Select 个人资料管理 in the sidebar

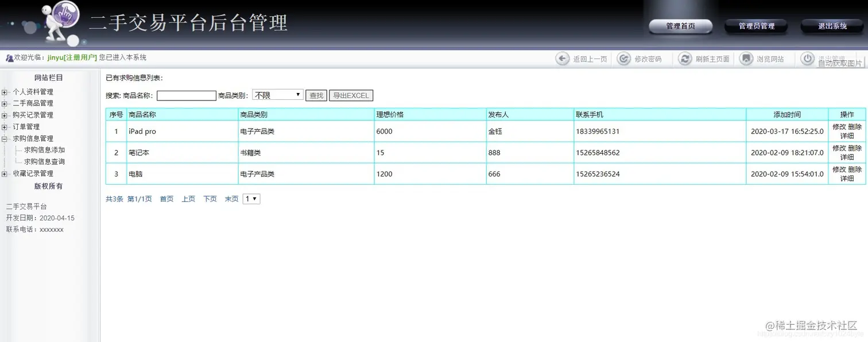[x=33, y=92]
